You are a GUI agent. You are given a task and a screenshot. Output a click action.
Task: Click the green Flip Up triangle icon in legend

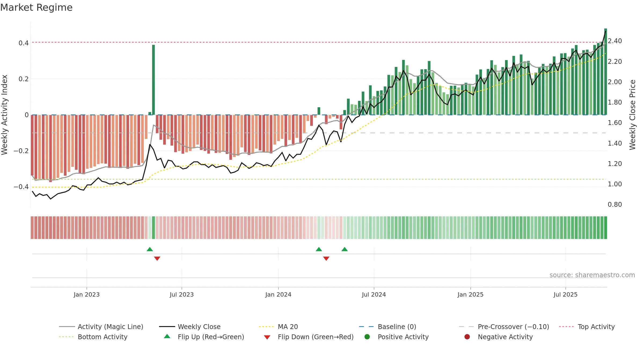pyautogui.click(x=167, y=336)
